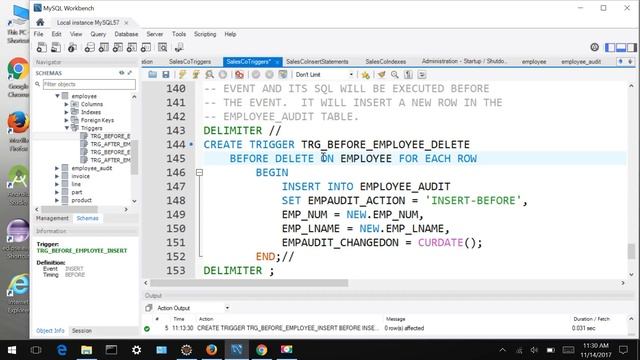Expand the employee_audit table node

point(57,168)
